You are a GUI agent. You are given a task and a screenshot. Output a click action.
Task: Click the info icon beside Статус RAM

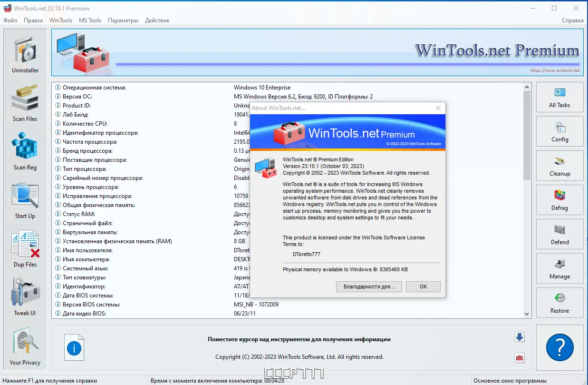(58, 214)
